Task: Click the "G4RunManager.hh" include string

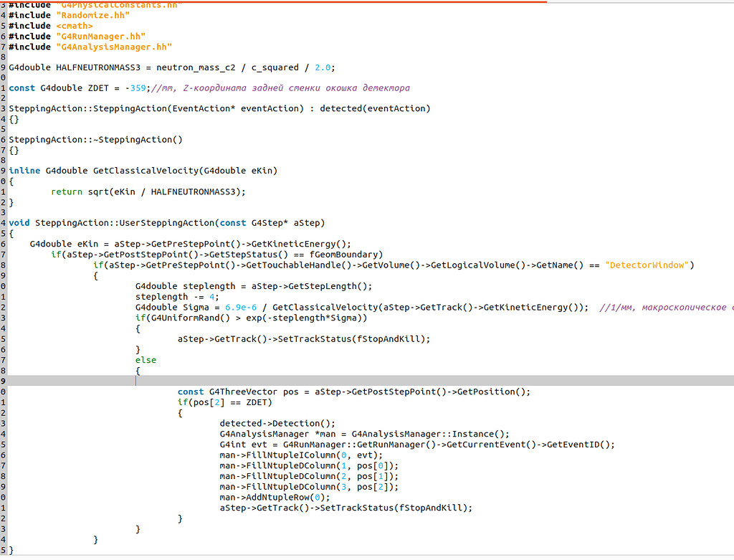Action: pos(100,36)
